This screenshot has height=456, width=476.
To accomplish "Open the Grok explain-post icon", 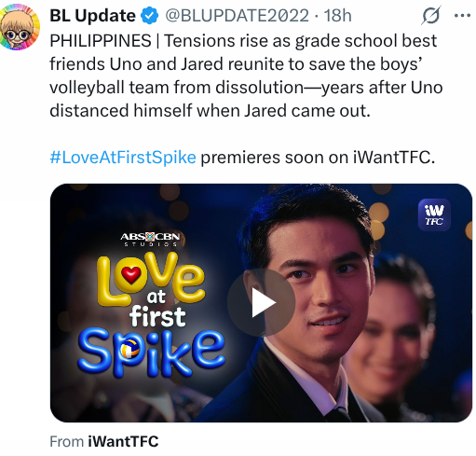I will coord(431,15).
